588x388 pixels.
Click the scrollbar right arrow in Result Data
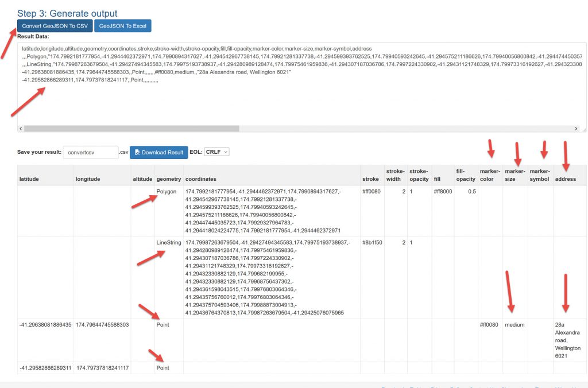(x=583, y=129)
